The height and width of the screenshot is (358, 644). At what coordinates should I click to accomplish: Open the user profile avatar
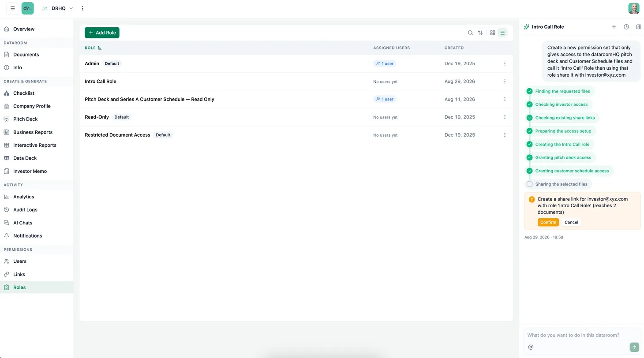pos(634,8)
